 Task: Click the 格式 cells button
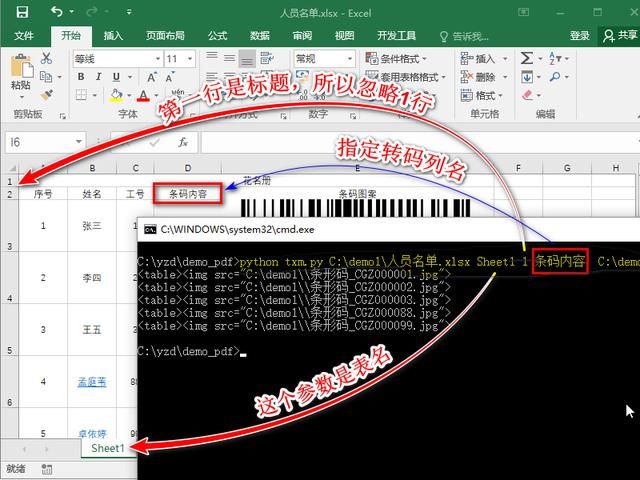478,96
